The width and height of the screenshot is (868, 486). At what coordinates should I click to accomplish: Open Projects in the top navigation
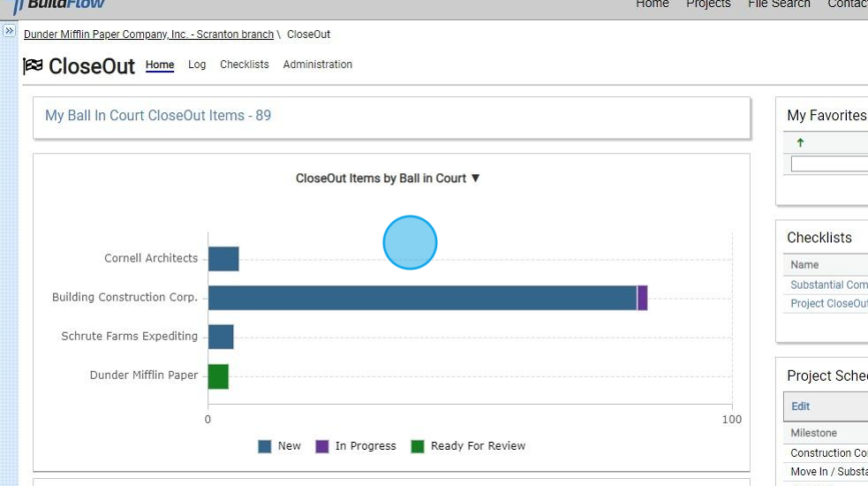(708, 4)
